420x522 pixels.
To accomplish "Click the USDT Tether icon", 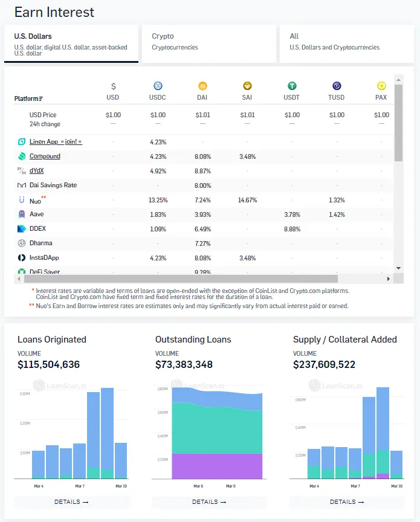I will tap(292, 86).
